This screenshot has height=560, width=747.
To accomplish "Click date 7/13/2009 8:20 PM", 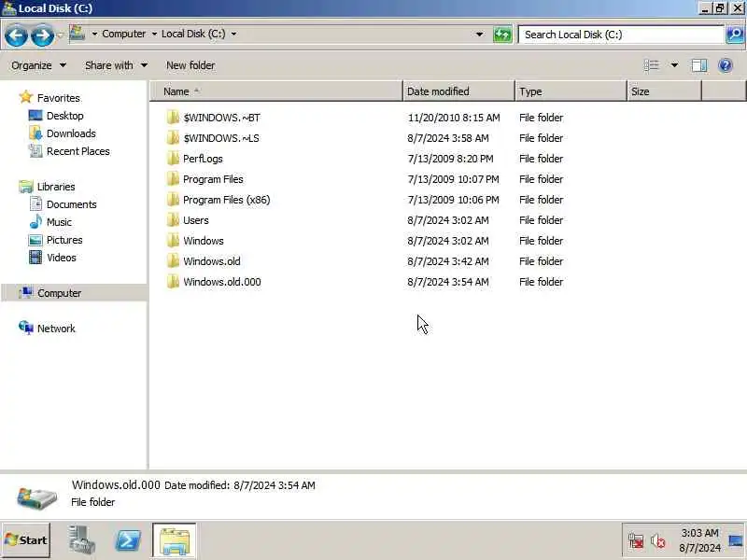I will [450, 159].
